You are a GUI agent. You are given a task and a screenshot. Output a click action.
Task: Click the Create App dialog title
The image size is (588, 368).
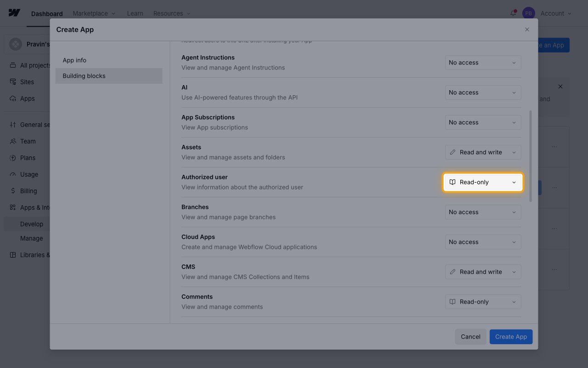click(x=75, y=29)
